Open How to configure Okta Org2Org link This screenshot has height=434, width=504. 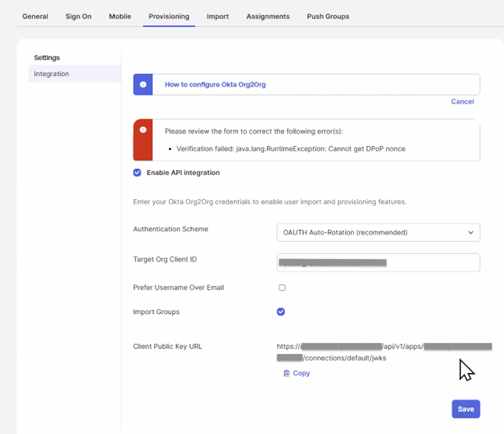(x=215, y=85)
